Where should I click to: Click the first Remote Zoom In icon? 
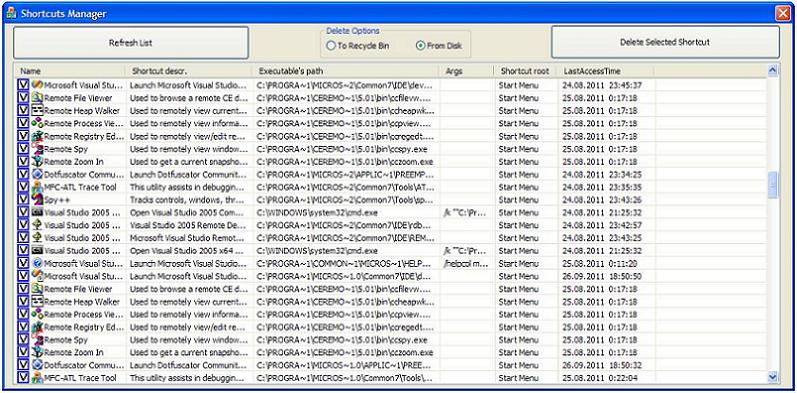point(38,161)
